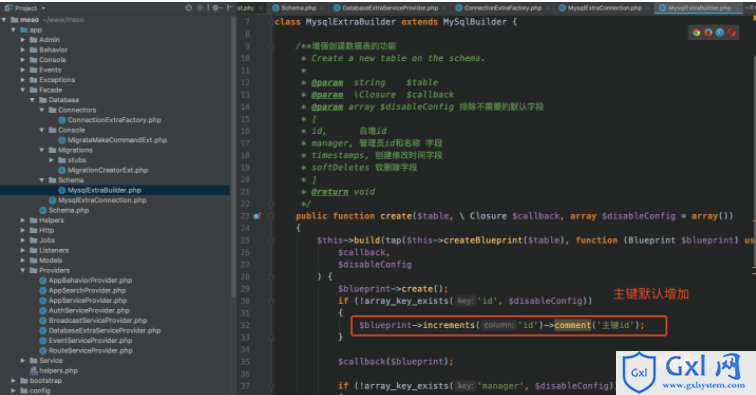Open MysqlExtraConnection.php in tree
756x395 pixels.
coord(102,200)
